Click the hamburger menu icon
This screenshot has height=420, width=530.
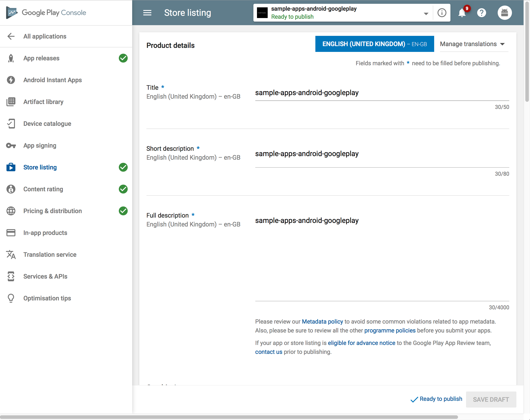point(147,13)
